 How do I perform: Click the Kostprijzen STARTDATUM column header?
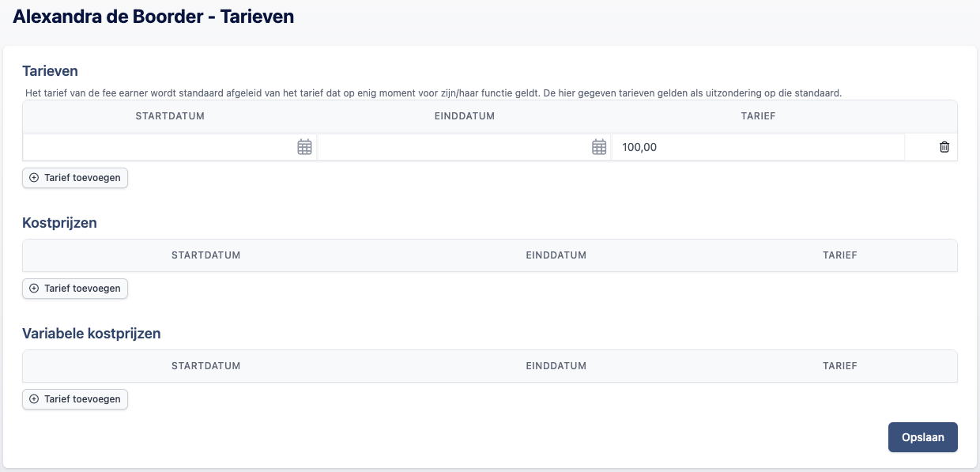pyautogui.click(x=206, y=255)
